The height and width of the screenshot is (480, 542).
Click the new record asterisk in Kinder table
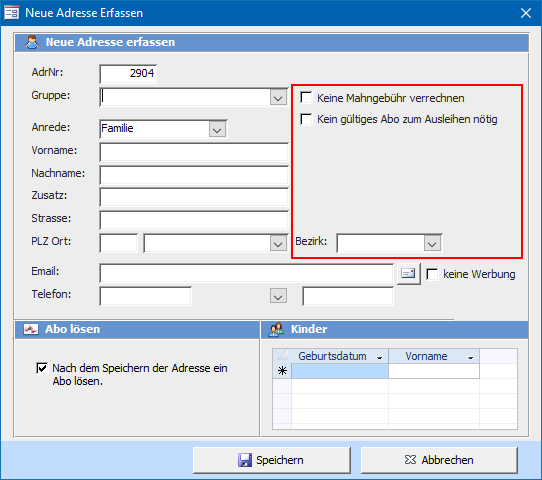(282, 371)
